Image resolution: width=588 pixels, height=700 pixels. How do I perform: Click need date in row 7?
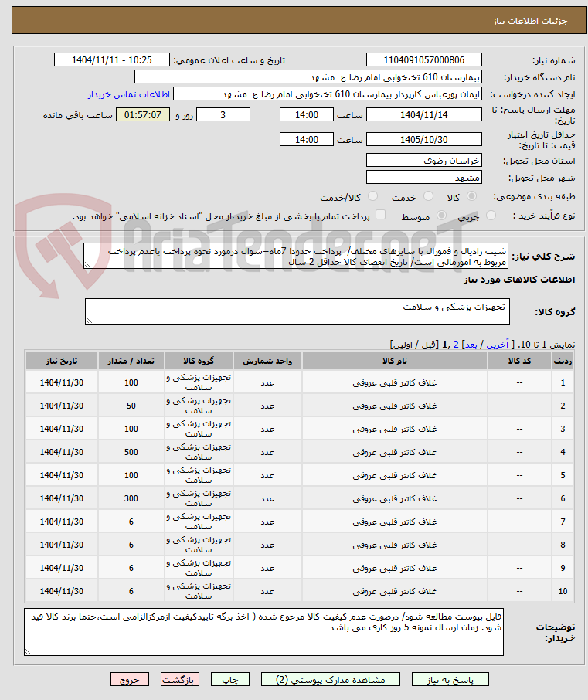(x=62, y=522)
